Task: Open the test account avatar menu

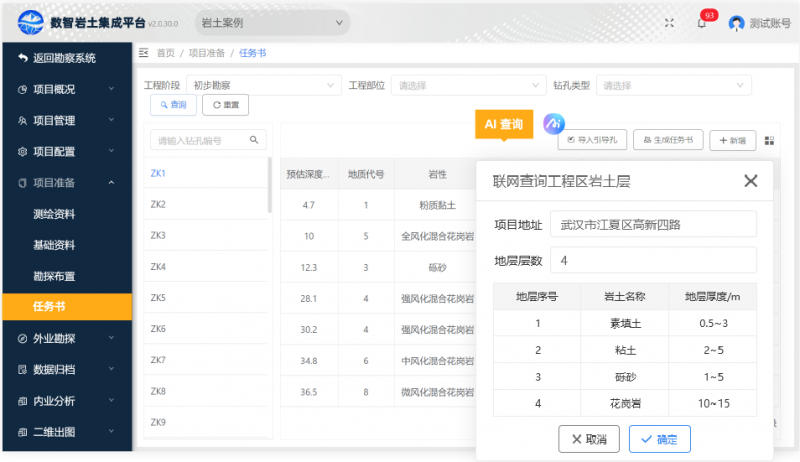Action: coord(736,23)
